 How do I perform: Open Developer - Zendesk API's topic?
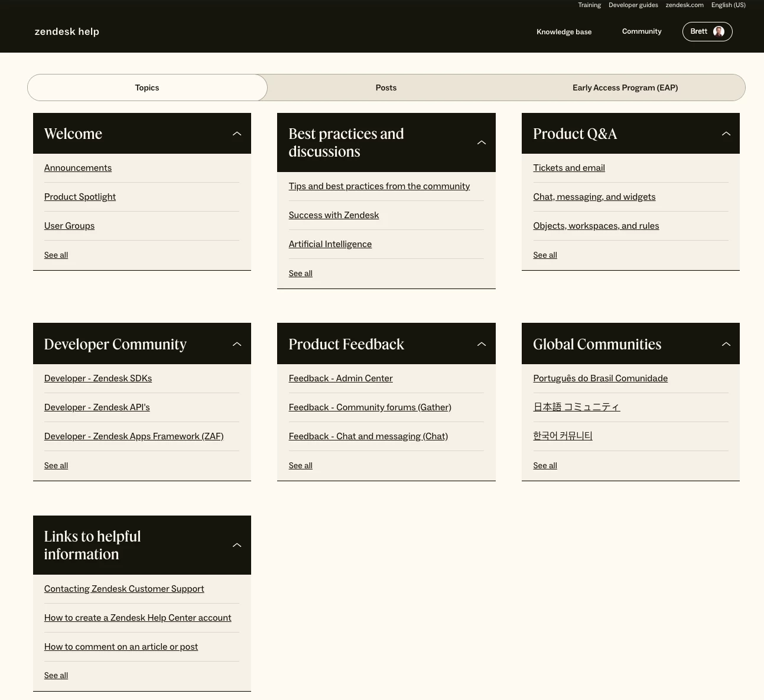coord(97,407)
